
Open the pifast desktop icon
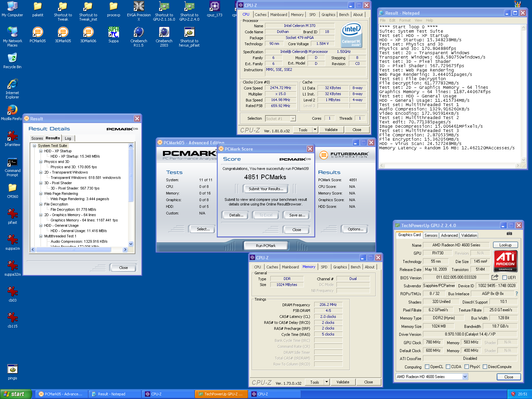tap(12, 216)
